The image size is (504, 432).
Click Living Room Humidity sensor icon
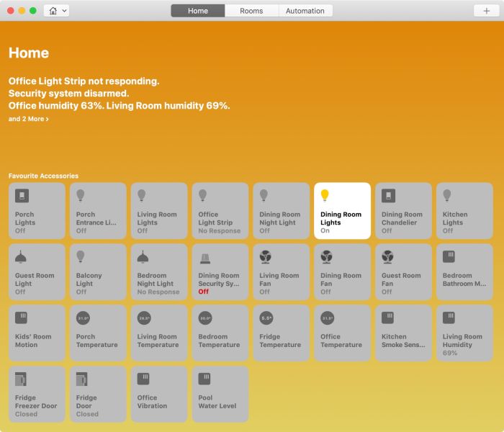(449, 318)
